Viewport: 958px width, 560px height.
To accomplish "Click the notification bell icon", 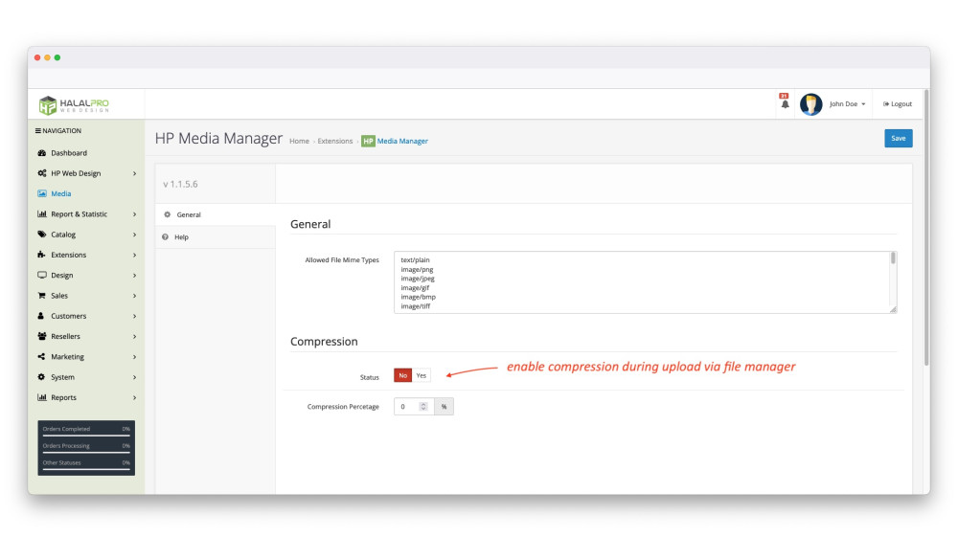I will pos(785,104).
